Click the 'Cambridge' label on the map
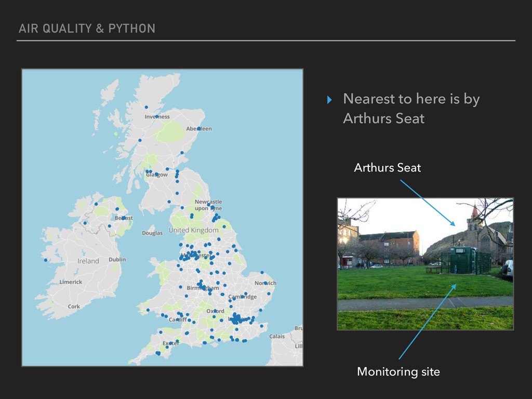 pyautogui.click(x=242, y=297)
